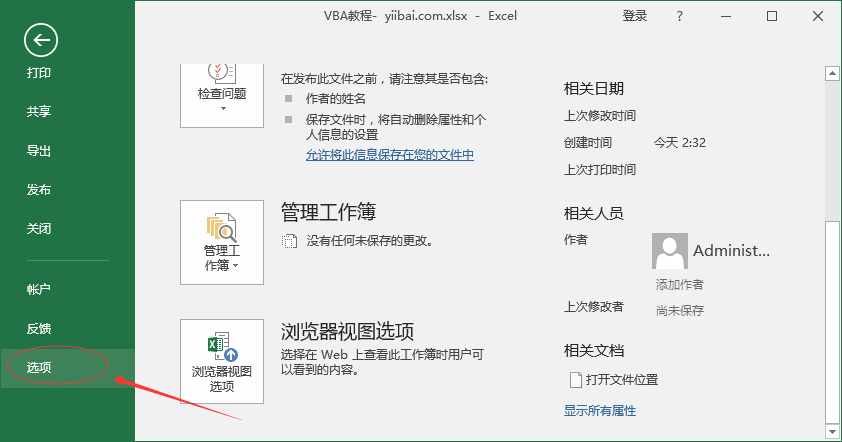Open the 打印 menu item
Image resolution: width=842 pixels, height=442 pixels.
(39, 73)
